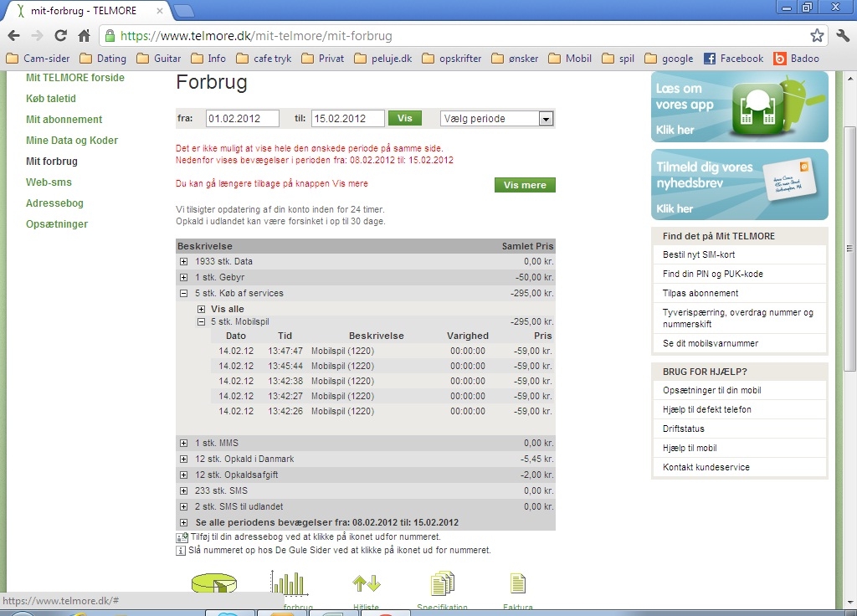Expand the 1933 stk. Data row
The image size is (857, 616).
point(184,262)
